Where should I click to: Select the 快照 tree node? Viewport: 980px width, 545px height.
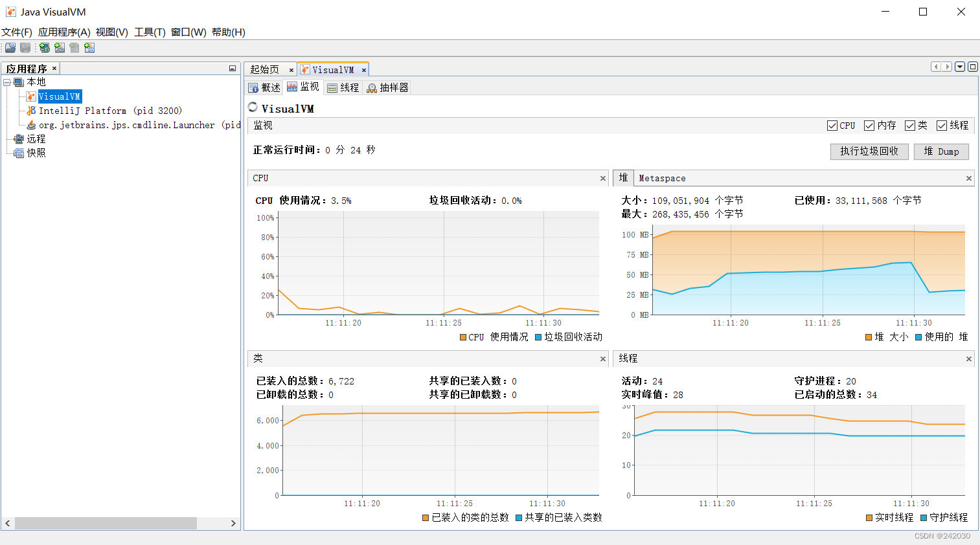pos(36,153)
